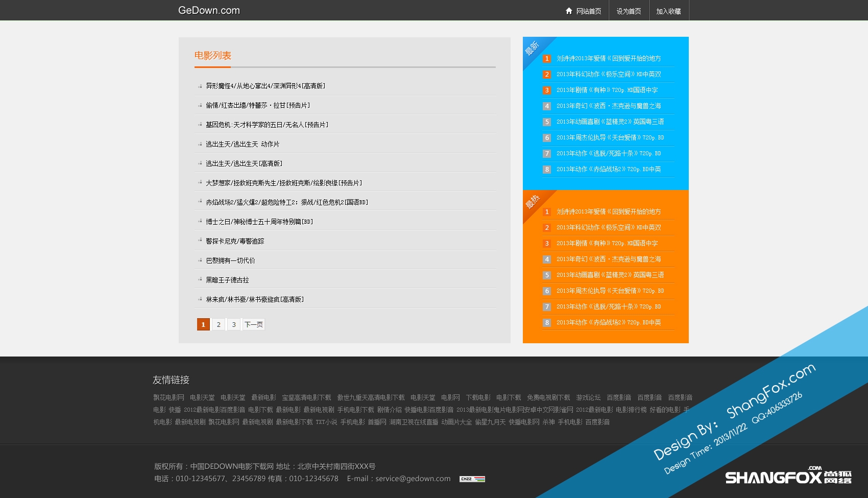Select 加入收藏 in the top navigation

668,11
